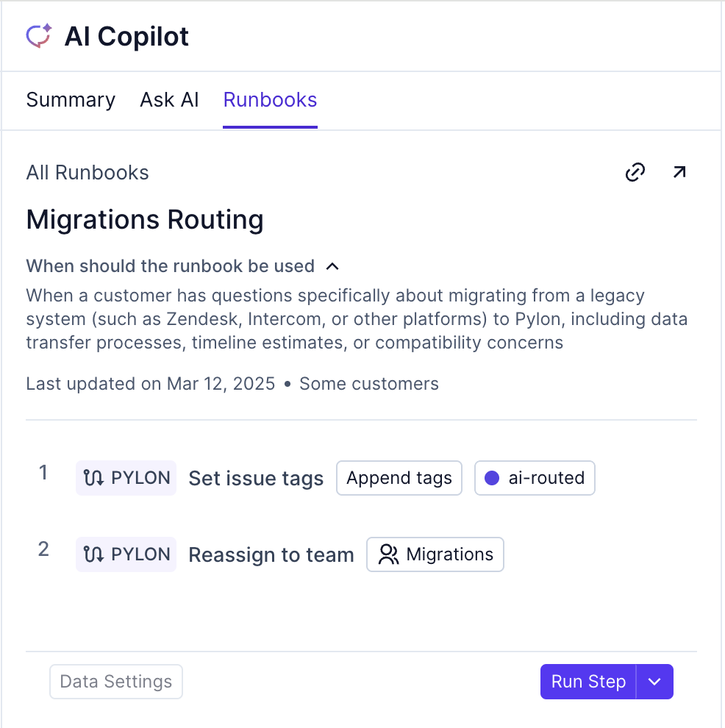
Task: Open the Run Step dropdown arrow
Action: pos(654,682)
